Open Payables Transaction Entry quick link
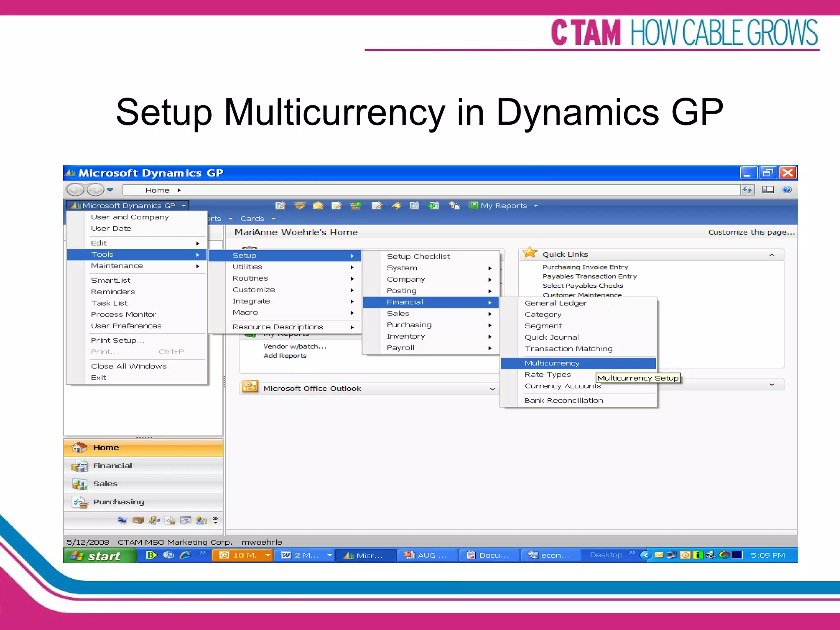 (x=590, y=276)
